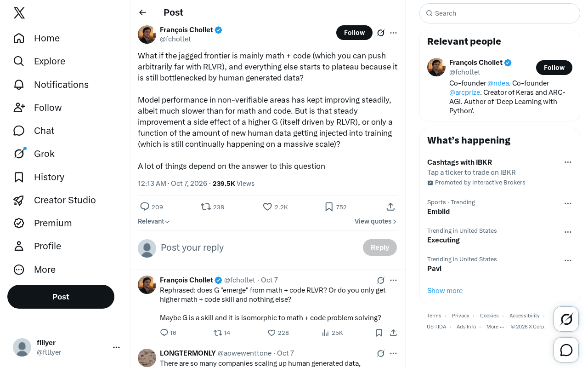Share the main post via upload icon
The image size is (588, 368).
pos(390,207)
